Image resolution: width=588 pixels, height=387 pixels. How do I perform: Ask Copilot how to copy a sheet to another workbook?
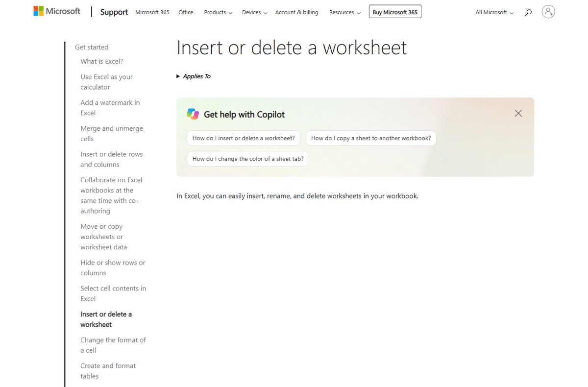click(371, 138)
